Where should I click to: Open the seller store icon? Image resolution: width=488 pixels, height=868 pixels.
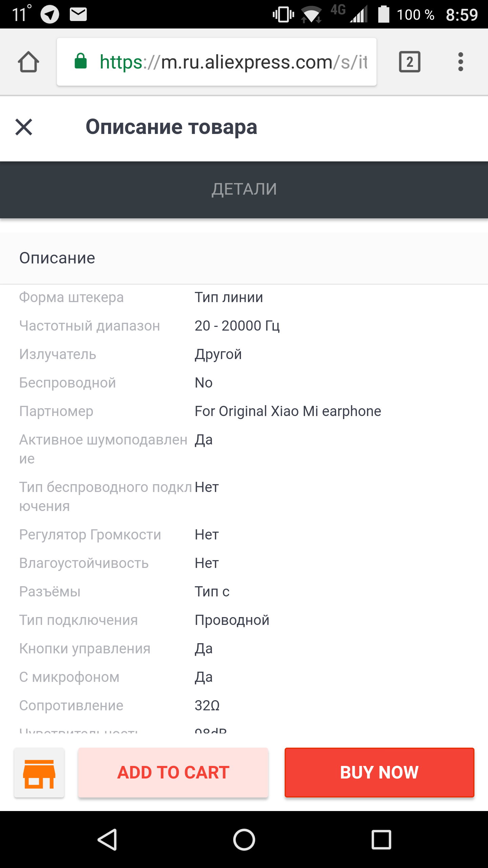click(x=39, y=772)
